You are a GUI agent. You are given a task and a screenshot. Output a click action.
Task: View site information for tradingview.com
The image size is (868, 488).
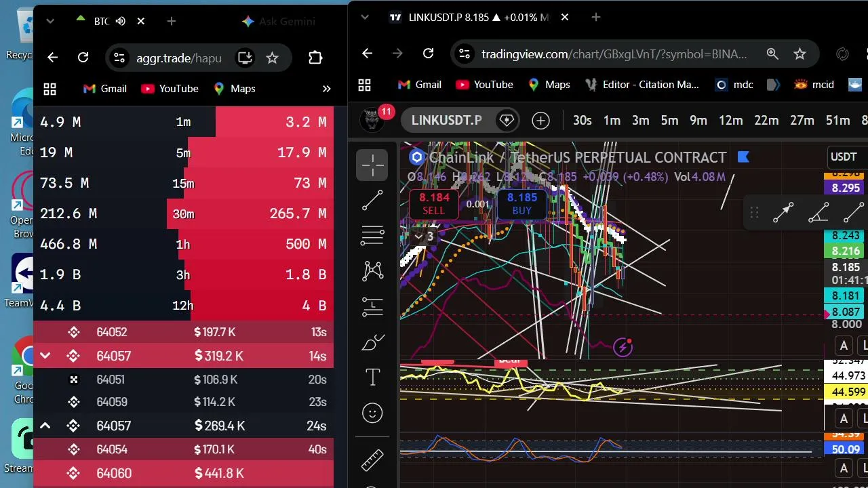tap(463, 54)
